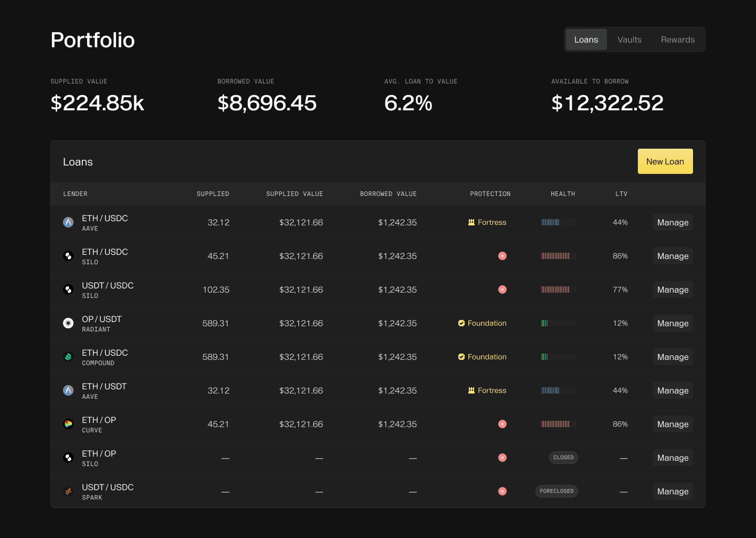Select the Silo icon beside USDT/USDC
756x538 pixels.
(68, 289)
